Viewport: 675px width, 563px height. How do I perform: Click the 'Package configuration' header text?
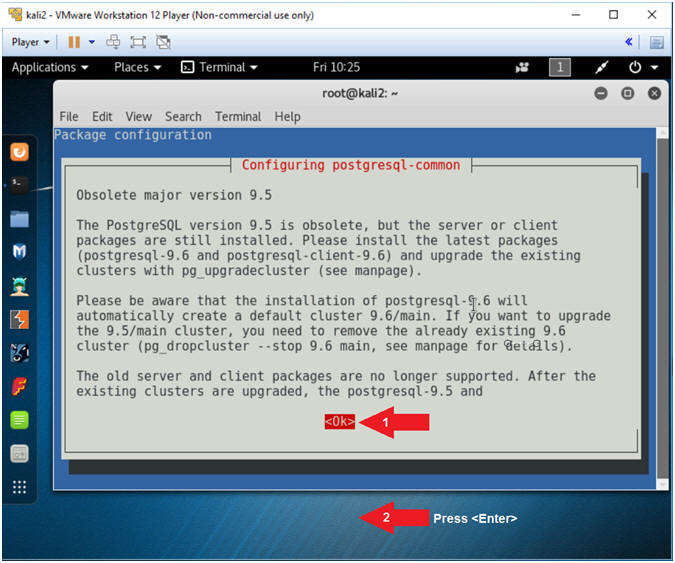pyautogui.click(x=133, y=135)
